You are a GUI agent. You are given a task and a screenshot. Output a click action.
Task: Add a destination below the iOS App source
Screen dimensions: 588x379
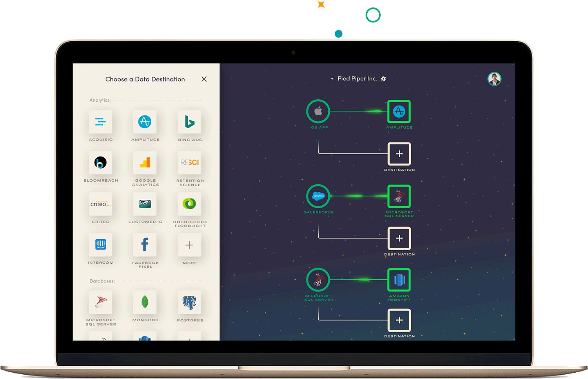(399, 154)
